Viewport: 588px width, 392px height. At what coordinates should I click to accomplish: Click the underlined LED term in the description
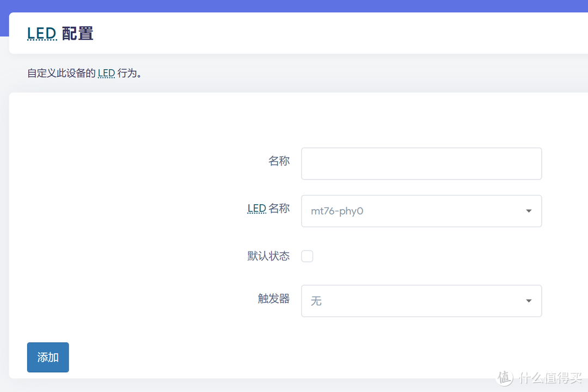tap(106, 73)
